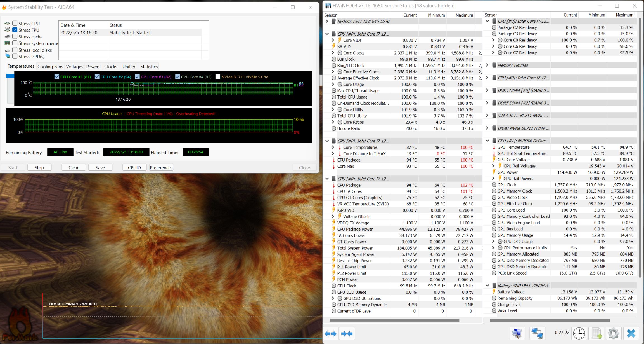Expand the Core Clocks sensor row
The width and height of the screenshot is (644, 344).
pos(333,53)
